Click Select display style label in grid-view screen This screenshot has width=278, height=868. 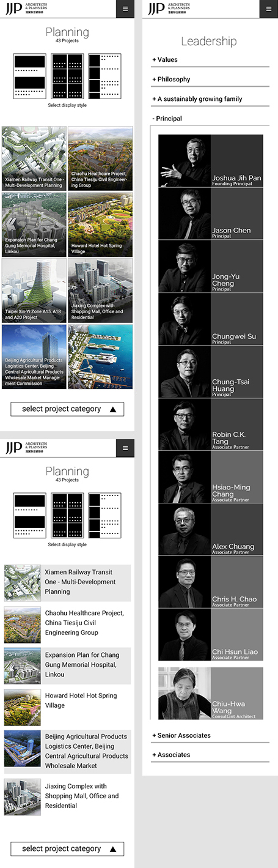tap(67, 105)
